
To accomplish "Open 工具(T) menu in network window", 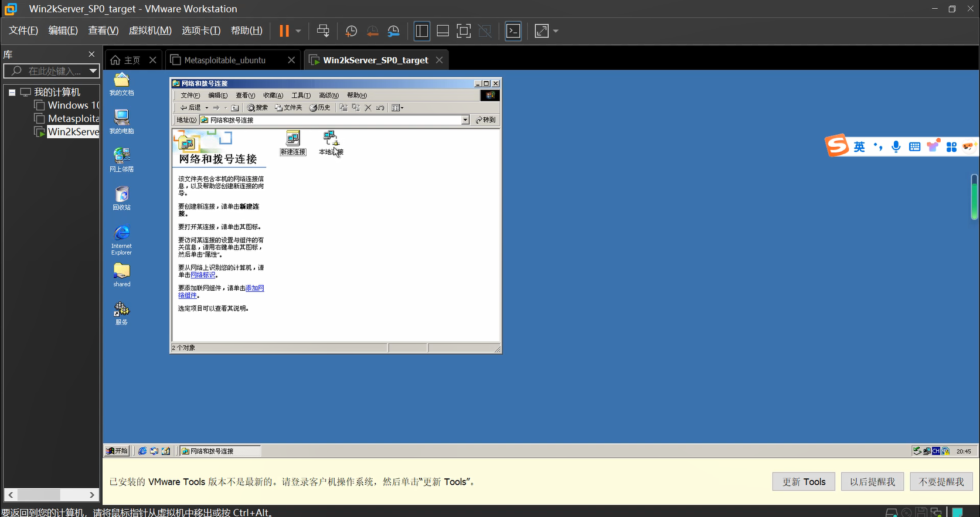I will [x=301, y=96].
